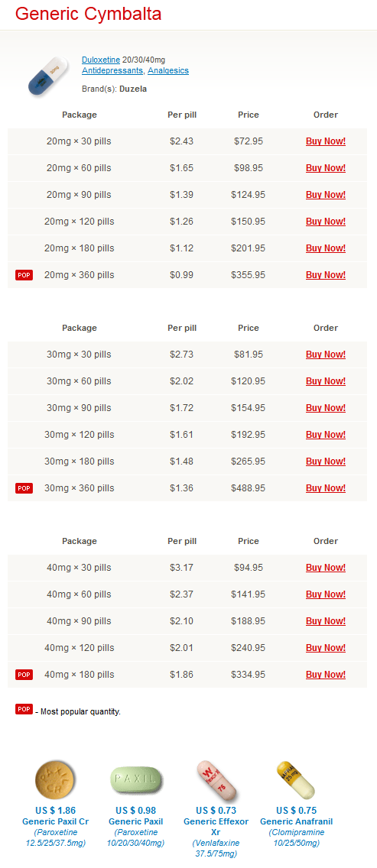
Task: Click the Generic Paxil Cr orange pill image
Action: pos(55,780)
